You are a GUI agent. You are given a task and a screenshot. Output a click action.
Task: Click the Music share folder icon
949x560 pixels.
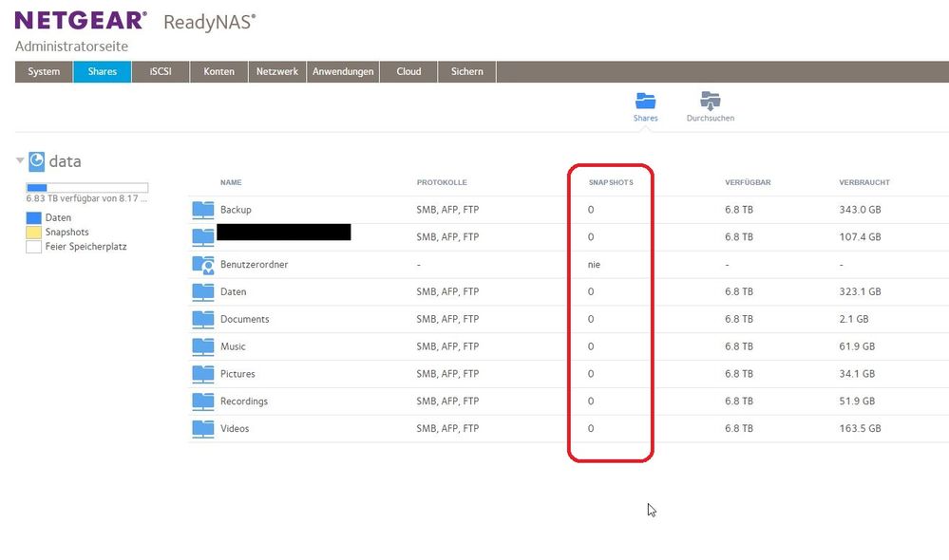(x=203, y=346)
